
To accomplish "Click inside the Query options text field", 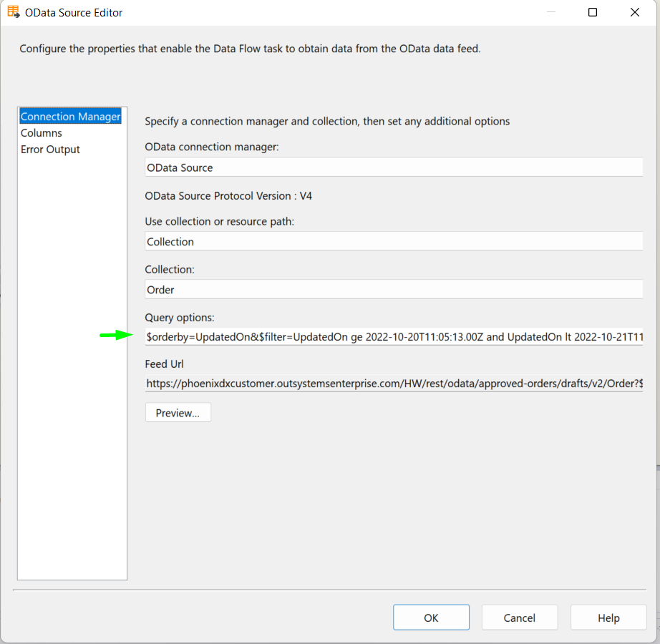I will tap(394, 337).
